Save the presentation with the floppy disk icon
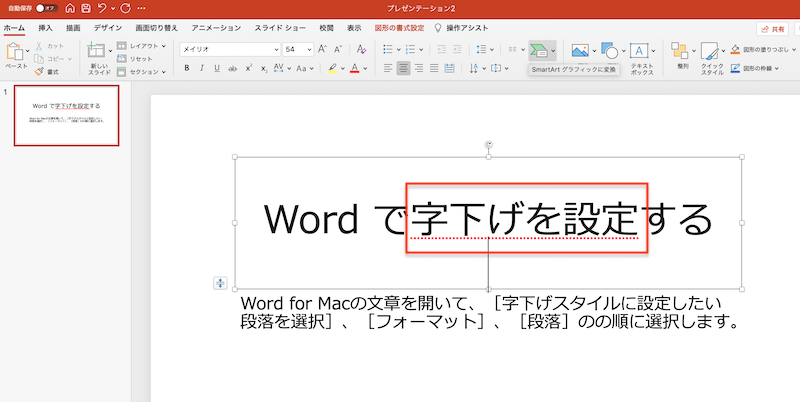The height and width of the screenshot is (402, 800). (x=86, y=8)
